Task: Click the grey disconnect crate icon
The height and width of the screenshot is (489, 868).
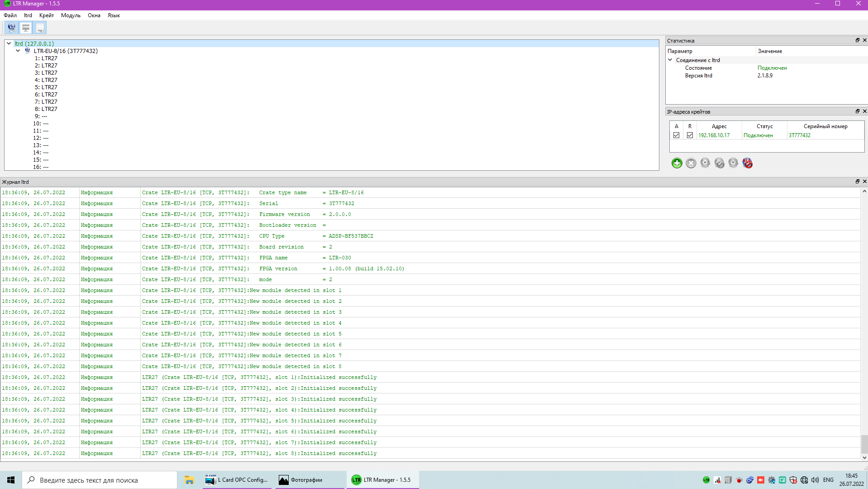Action: point(719,163)
